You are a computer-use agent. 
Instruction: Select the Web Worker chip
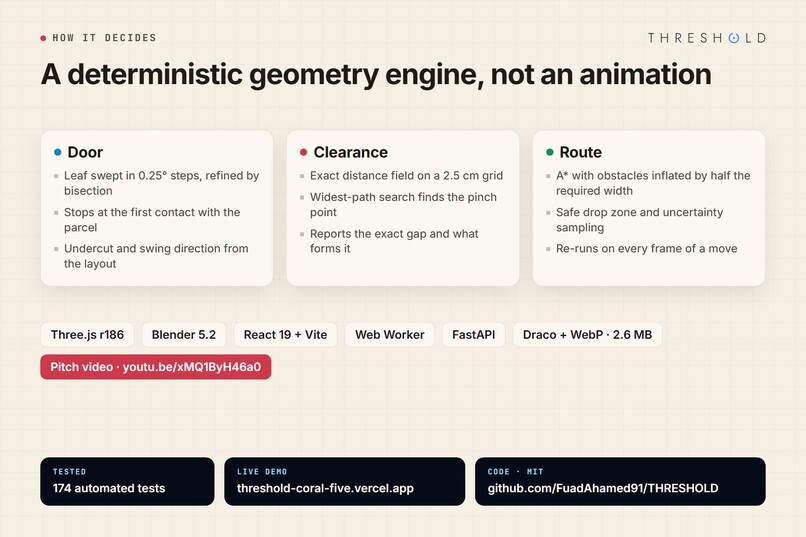point(390,335)
